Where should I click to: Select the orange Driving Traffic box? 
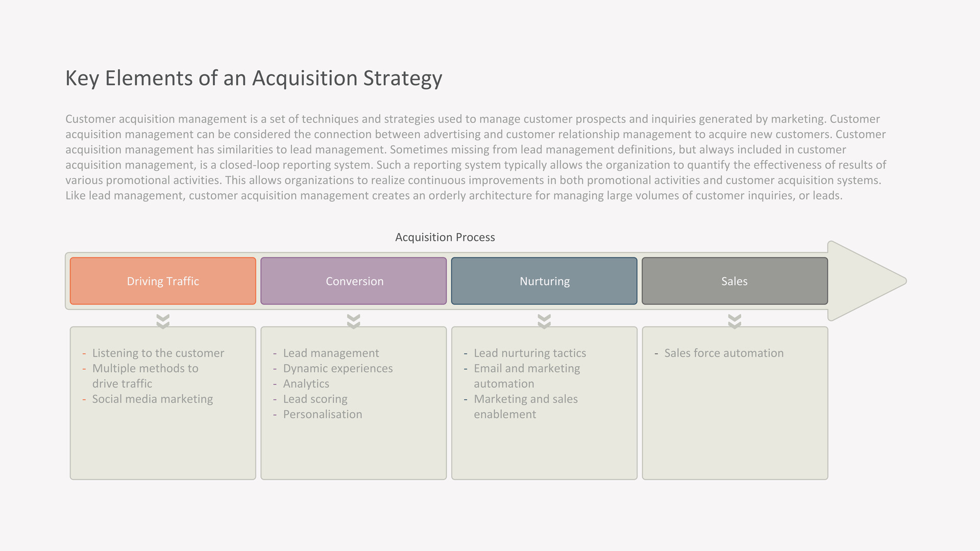click(163, 281)
